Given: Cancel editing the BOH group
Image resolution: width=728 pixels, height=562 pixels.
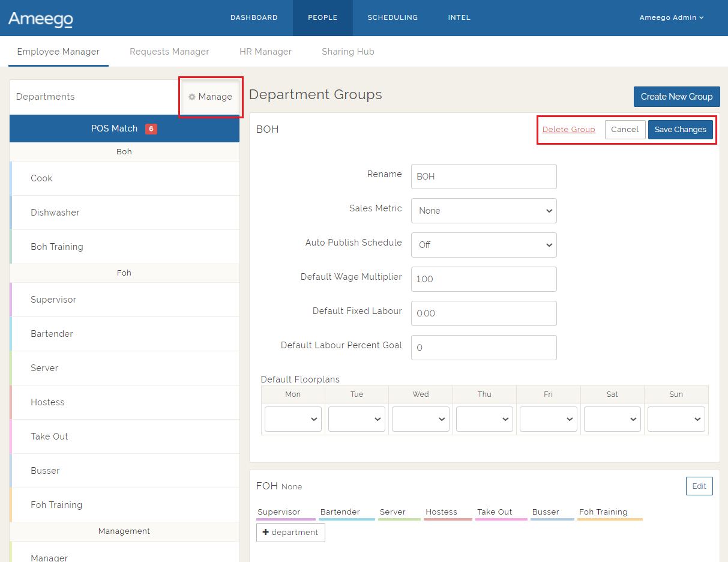Looking at the screenshot, I should coord(625,130).
